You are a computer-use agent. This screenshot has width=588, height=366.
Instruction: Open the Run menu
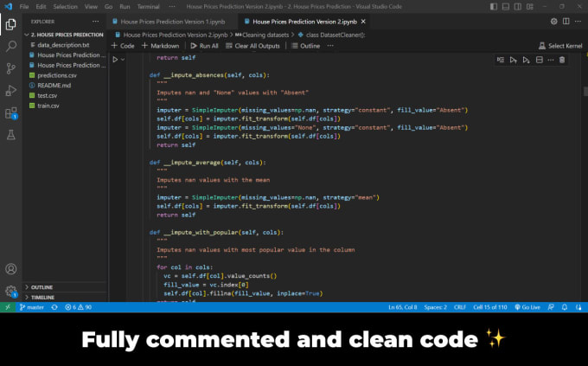coord(125,6)
